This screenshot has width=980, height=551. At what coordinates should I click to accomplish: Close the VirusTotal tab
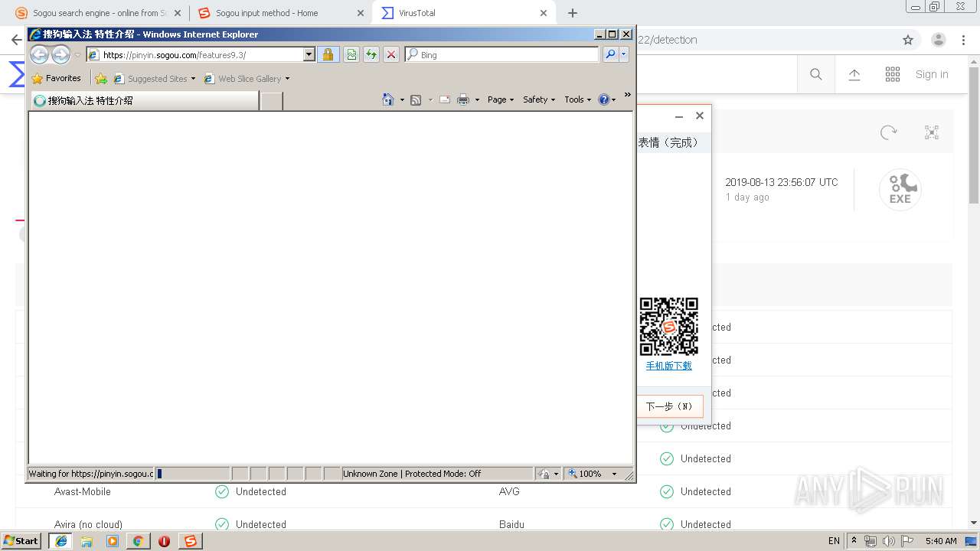[x=544, y=13]
